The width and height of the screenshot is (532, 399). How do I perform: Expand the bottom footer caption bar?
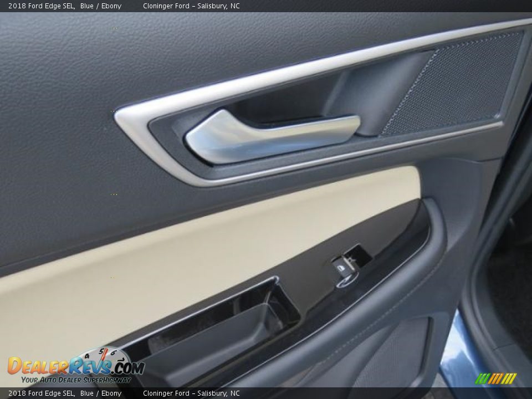click(266, 392)
